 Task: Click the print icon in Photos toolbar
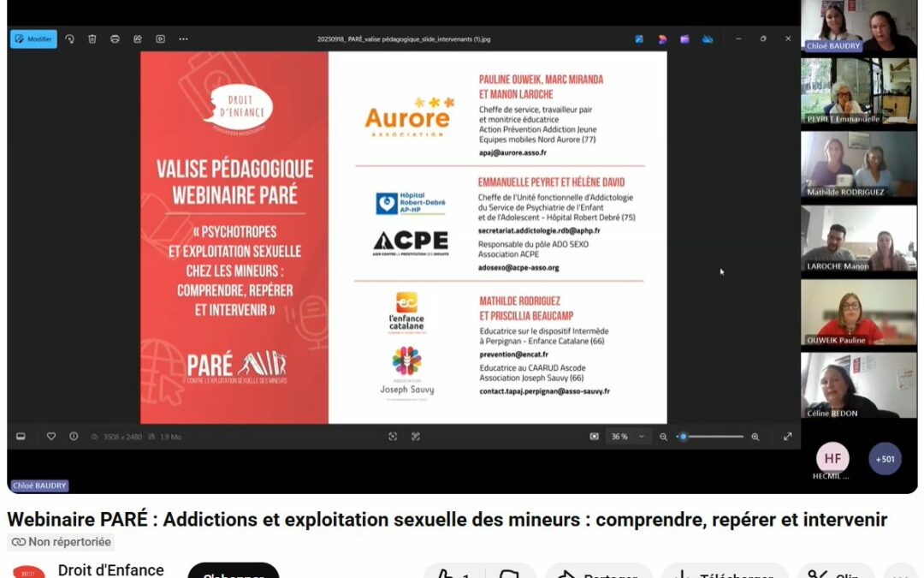coord(115,39)
